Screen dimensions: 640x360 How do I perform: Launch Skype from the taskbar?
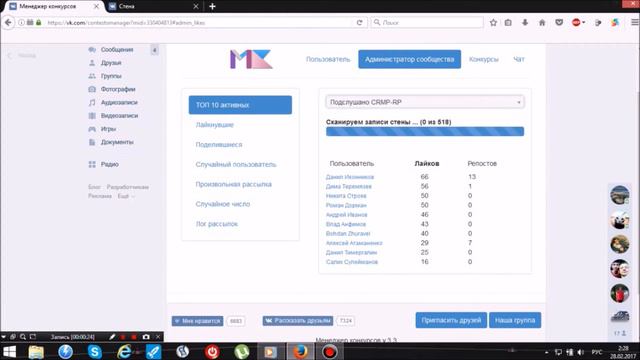(95, 351)
